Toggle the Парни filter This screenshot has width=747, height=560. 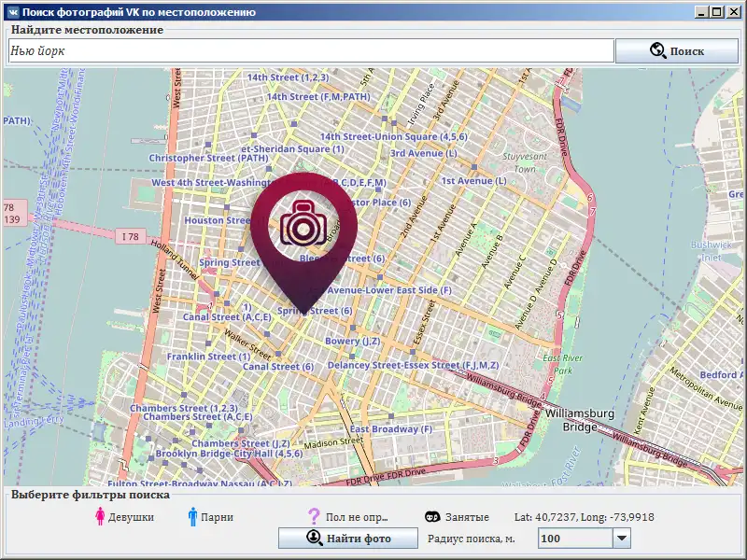(210, 517)
